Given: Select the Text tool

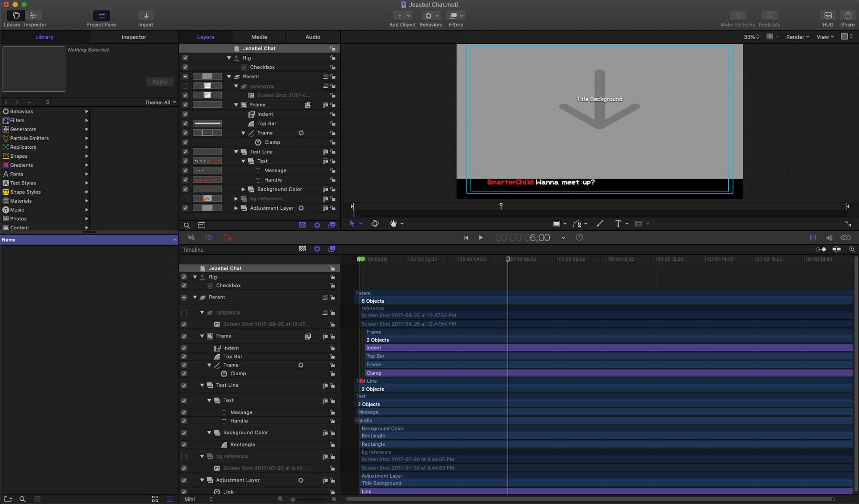Looking at the screenshot, I should pos(618,224).
